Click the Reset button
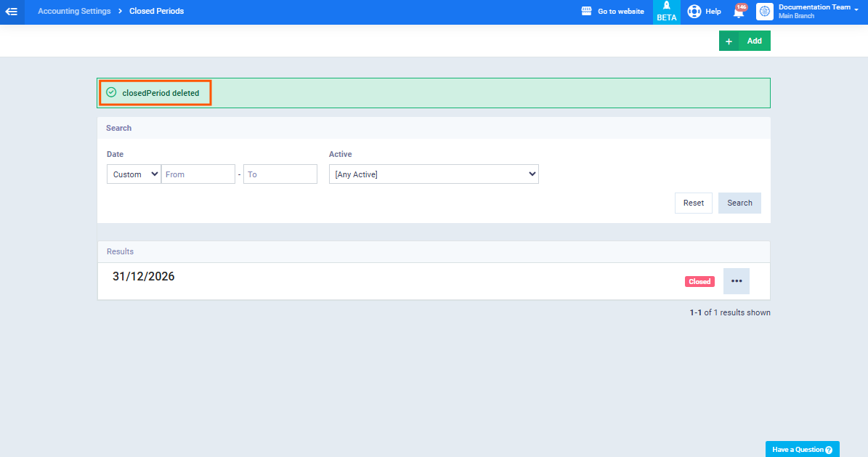Screen dimensions: 868x457 [x=693, y=203]
